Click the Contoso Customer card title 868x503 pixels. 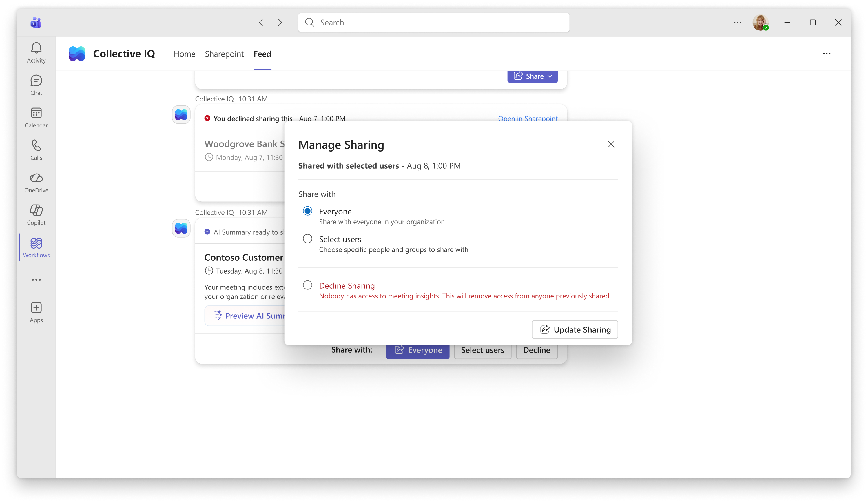pos(244,257)
